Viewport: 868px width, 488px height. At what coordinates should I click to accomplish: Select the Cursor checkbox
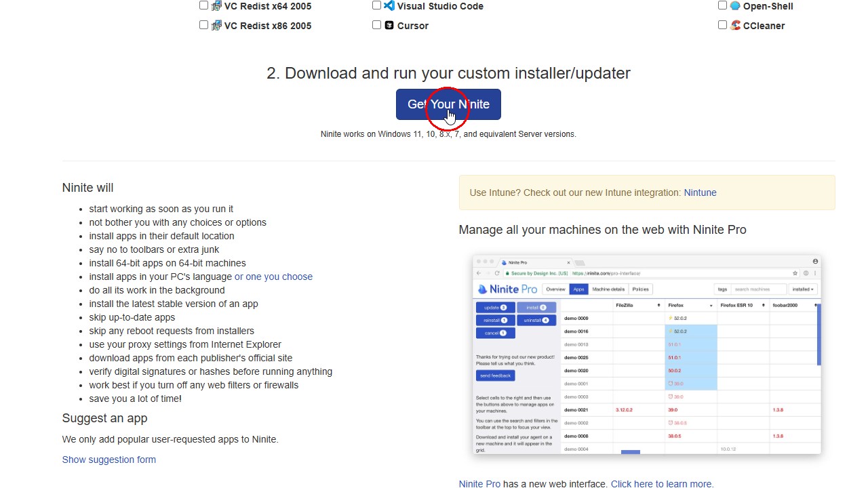pyautogui.click(x=376, y=25)
